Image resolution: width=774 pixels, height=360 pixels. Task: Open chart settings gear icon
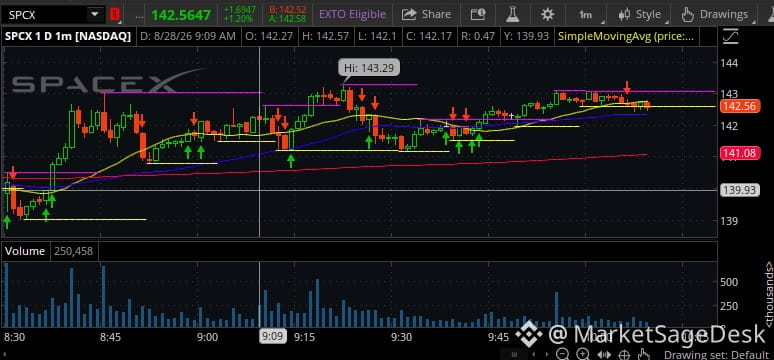[x=547, y=14]
